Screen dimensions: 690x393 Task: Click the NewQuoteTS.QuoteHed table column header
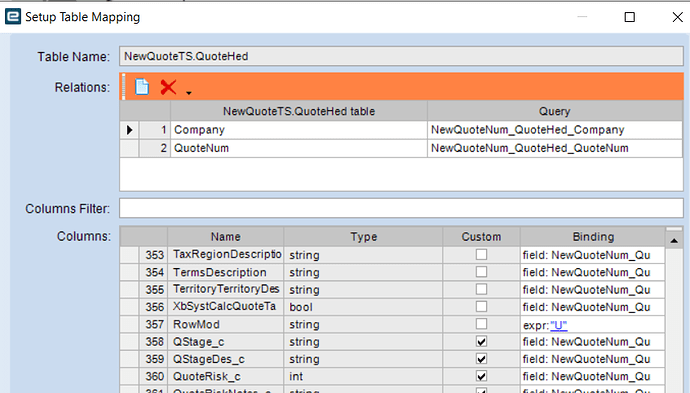click(299, 111)
